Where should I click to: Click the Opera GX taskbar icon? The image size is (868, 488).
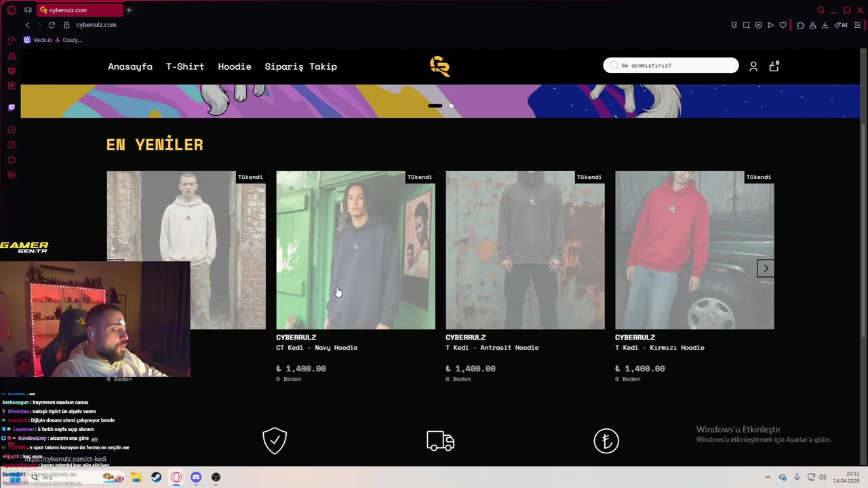click(x=176, y=477)
